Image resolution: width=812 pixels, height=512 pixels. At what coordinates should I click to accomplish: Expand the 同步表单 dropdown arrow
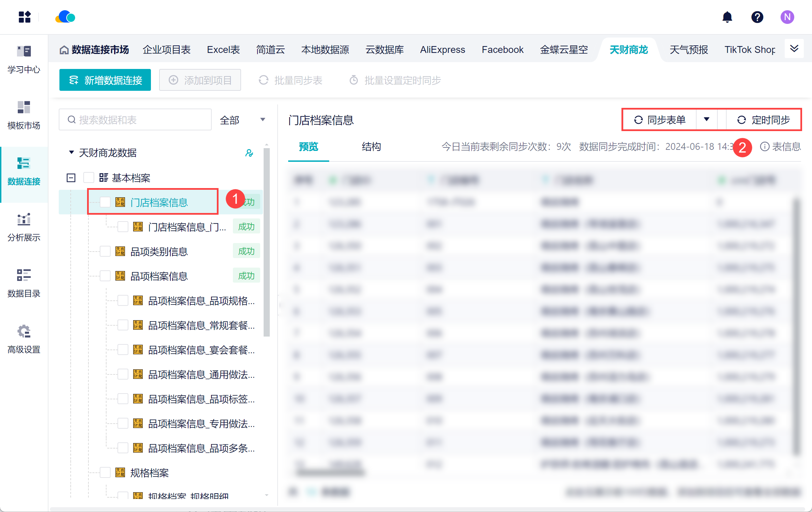click(706, 119)
